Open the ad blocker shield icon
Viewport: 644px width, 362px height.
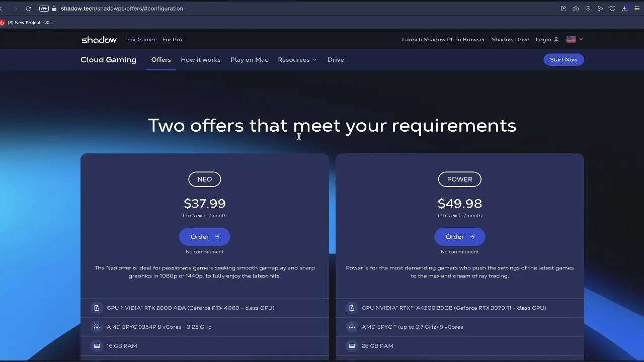(588, 9)
